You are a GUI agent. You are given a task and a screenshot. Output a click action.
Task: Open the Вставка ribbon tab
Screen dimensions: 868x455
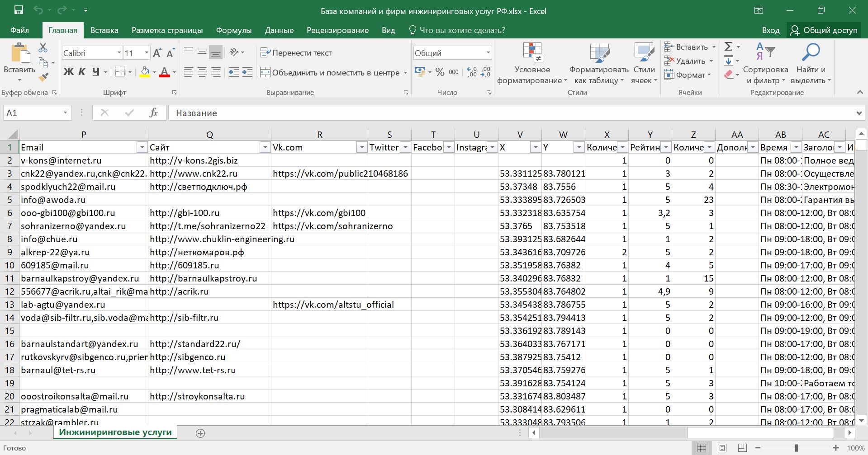pos(104,30)
